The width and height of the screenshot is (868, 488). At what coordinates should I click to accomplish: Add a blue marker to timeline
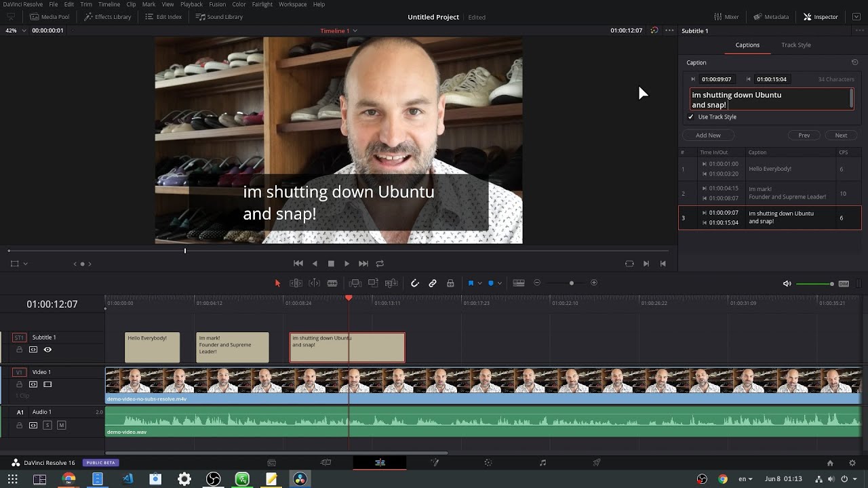(491, 283)
